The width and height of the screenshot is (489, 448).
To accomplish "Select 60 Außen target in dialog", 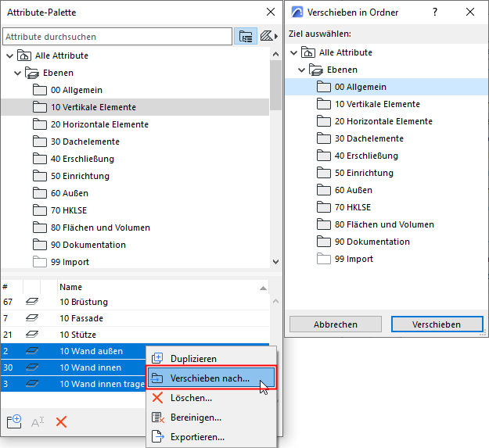I will [386, 190].
